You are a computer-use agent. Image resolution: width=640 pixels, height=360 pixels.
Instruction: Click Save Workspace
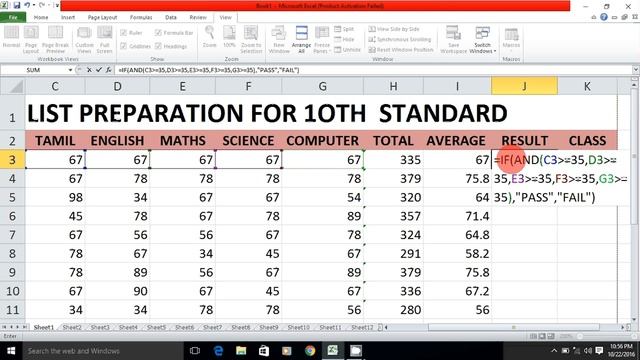click(453, 40)
